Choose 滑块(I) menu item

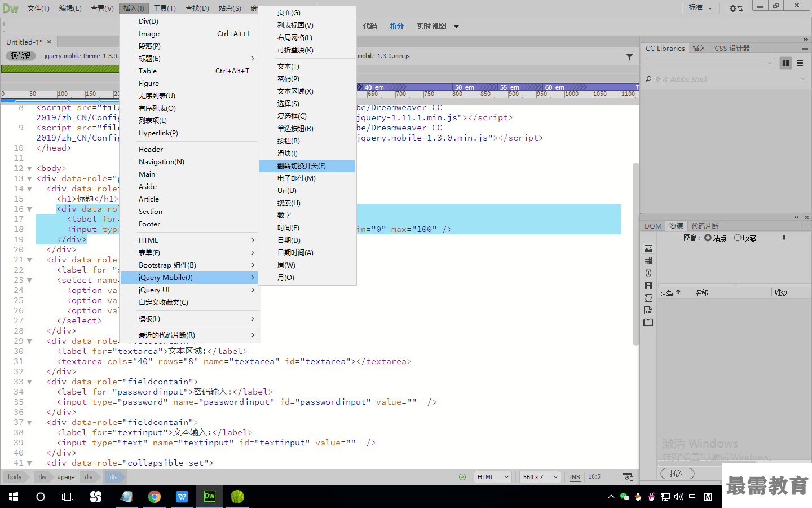coord(307,153)
